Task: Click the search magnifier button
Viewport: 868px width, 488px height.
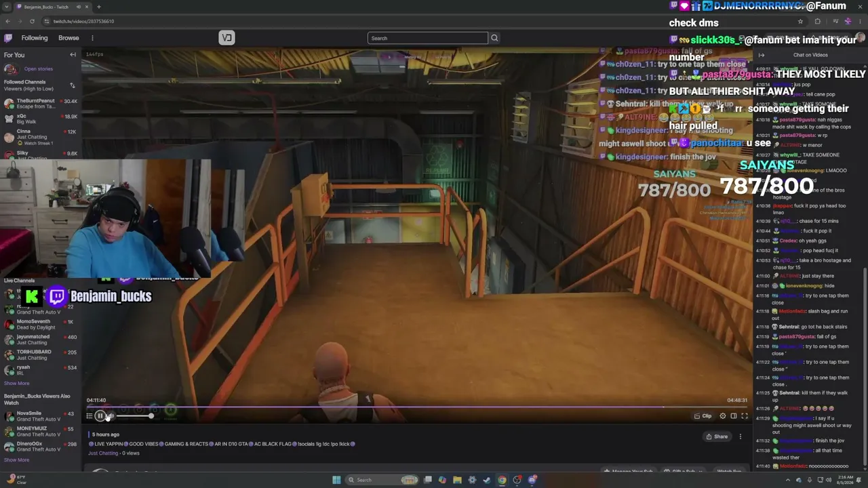Action: click(494, 38)
